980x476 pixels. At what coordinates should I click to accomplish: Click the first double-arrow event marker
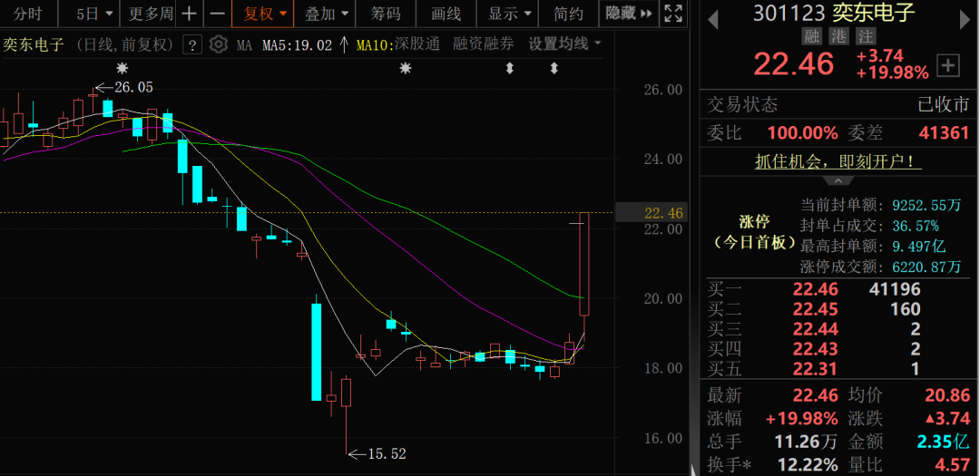[x=509, y=68]
